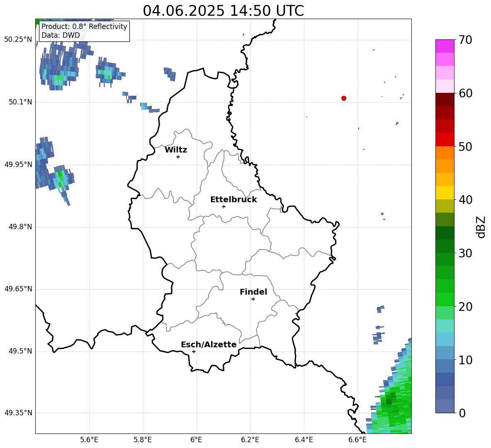Click the plot title 04.06.2025 14:50 UTC
This screenshot has height=448, width=491.
[x=223, y=11]
